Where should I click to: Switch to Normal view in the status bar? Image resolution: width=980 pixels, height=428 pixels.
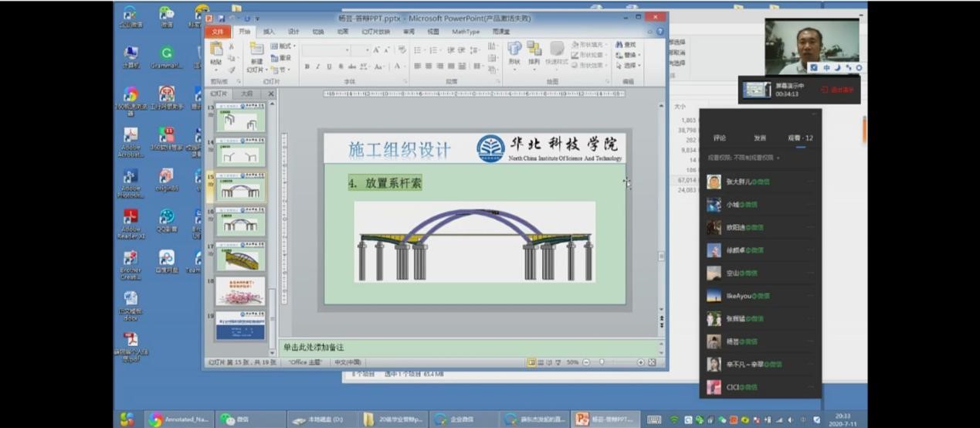pos(531,362)
